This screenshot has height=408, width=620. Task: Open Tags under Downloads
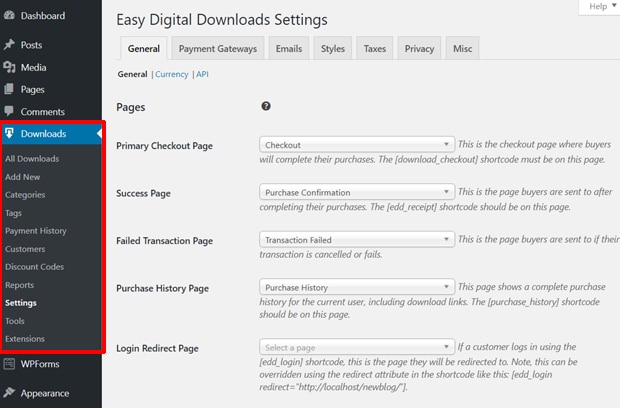pos(13,213)
